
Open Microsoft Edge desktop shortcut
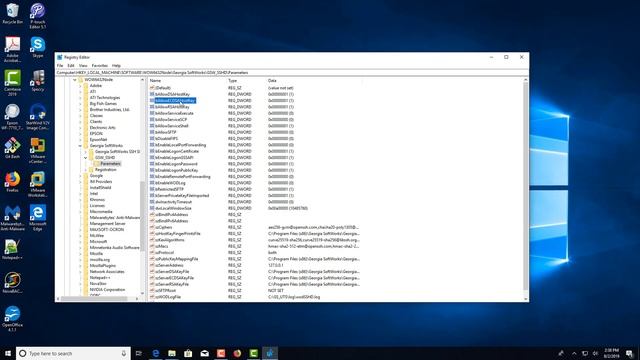[38, 218]
